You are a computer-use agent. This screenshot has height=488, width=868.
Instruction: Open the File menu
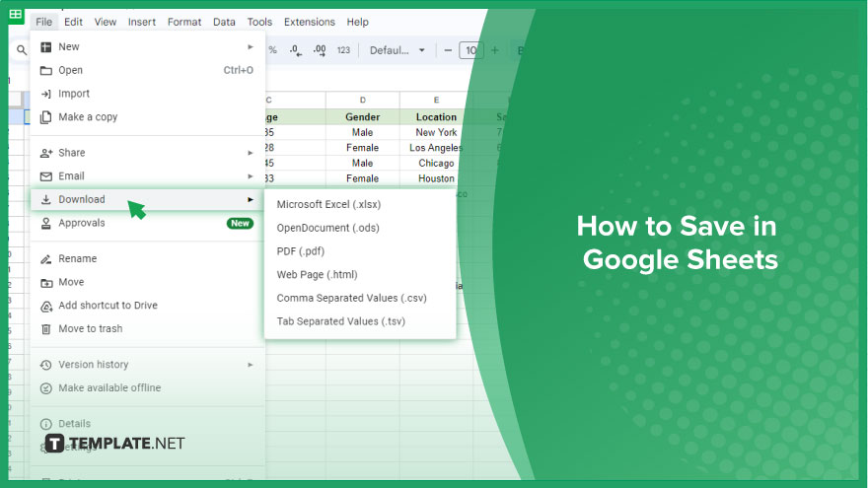[x=43, y=22]
